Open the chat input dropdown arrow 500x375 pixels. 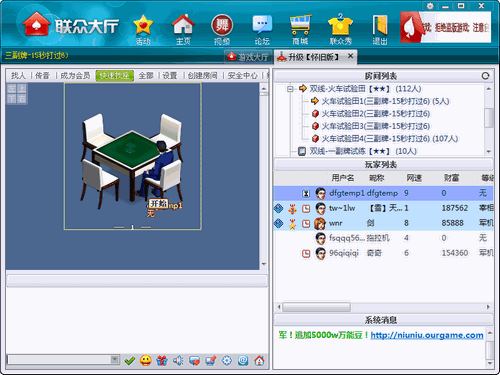click(114, 359)
